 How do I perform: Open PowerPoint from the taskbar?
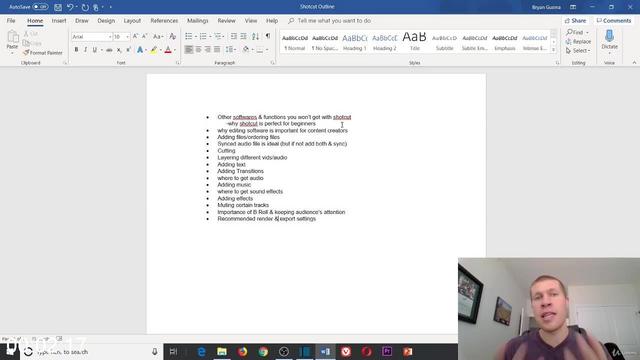click(408, 351)
